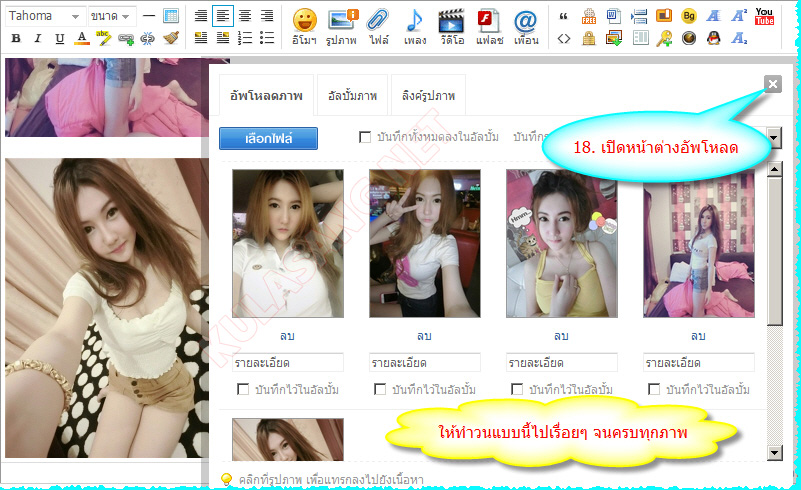Image resolution: width=801 pixels, height=490 pixels.
Task: Apply superscript A² formatting
Action: click(739, 16)
